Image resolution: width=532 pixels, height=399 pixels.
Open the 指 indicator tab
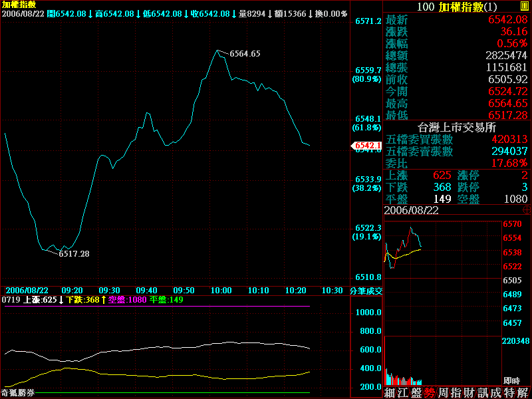click(457, 392)
